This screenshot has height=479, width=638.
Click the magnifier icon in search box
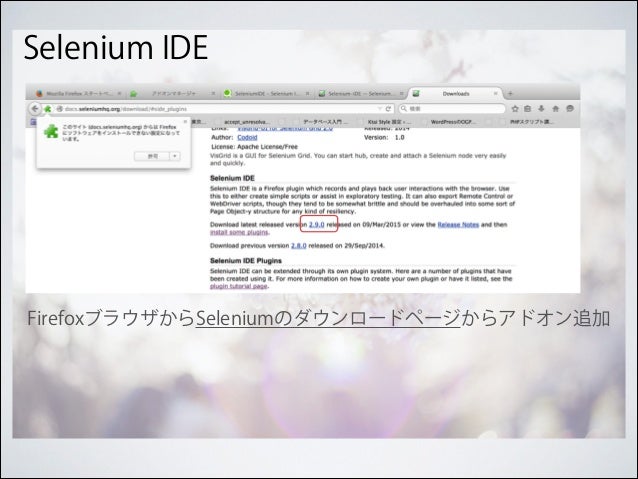[404, 109]
